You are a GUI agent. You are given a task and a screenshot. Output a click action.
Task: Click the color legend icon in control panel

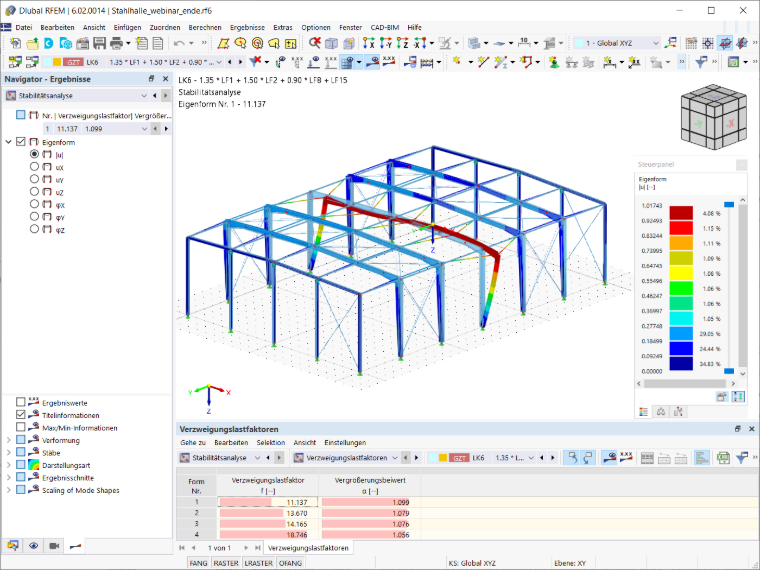click(x=644, y=412)
